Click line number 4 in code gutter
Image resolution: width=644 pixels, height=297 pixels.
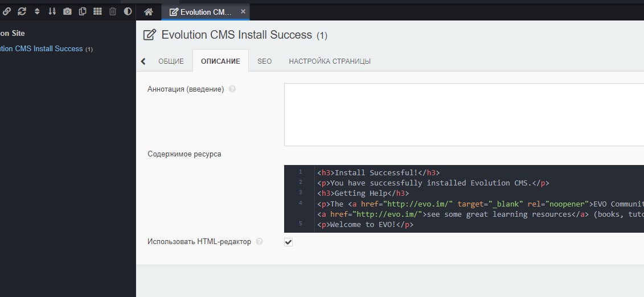(x=301, y=203)
